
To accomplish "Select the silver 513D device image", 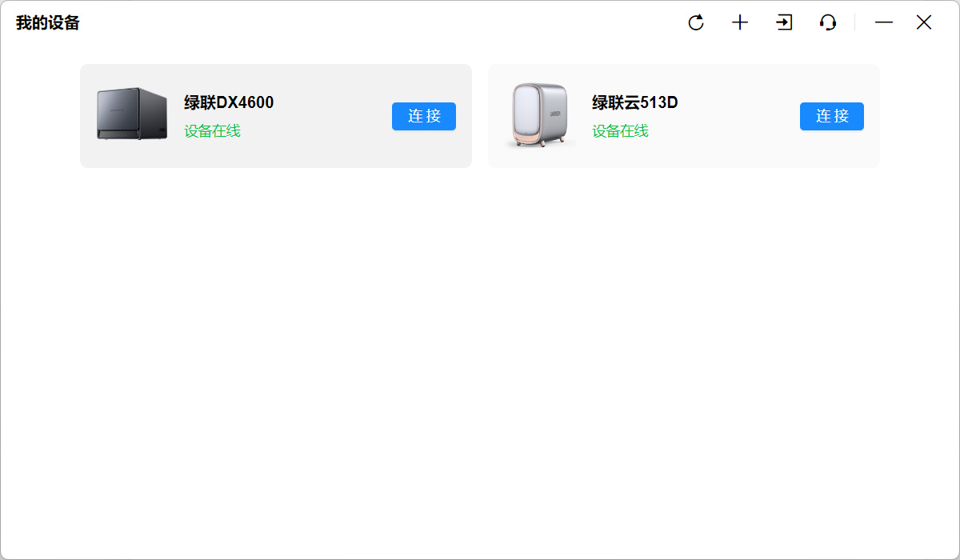I will pyautogui.click(x=540, y=115).
